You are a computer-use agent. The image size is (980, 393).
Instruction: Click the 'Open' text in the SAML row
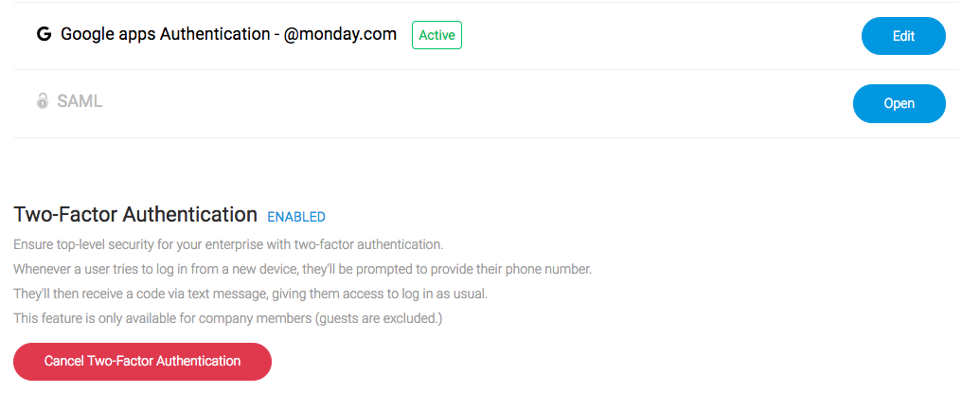tap(900, 104)
